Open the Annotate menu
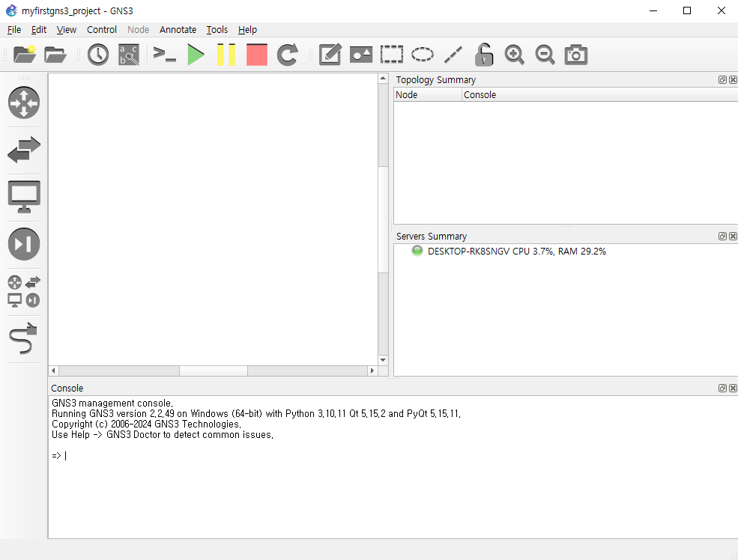Image resolution: width=738 pixels, height=560 pixels. [x=178, y=30]
